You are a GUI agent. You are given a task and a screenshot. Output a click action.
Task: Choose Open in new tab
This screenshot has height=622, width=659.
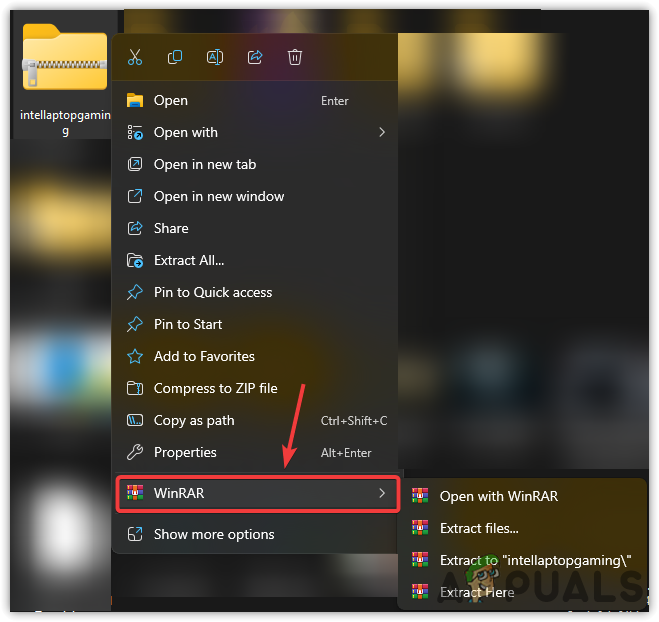[x=256, y=164]
